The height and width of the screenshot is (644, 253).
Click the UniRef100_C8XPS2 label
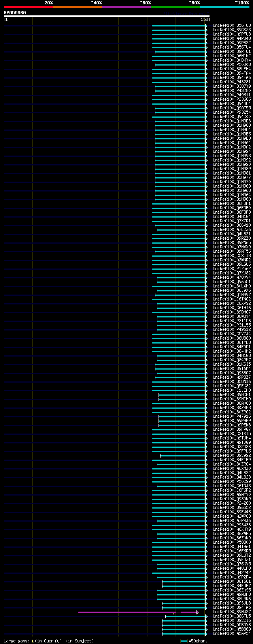(232, 303)
